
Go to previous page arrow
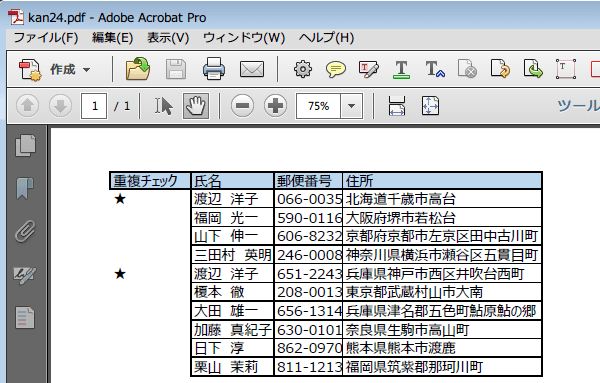tap(27, 106)
